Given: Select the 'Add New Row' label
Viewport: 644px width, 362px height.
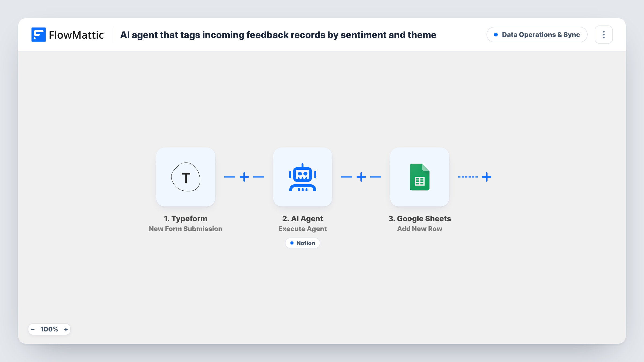Looking at the screenshot, I should click(420, 229).
